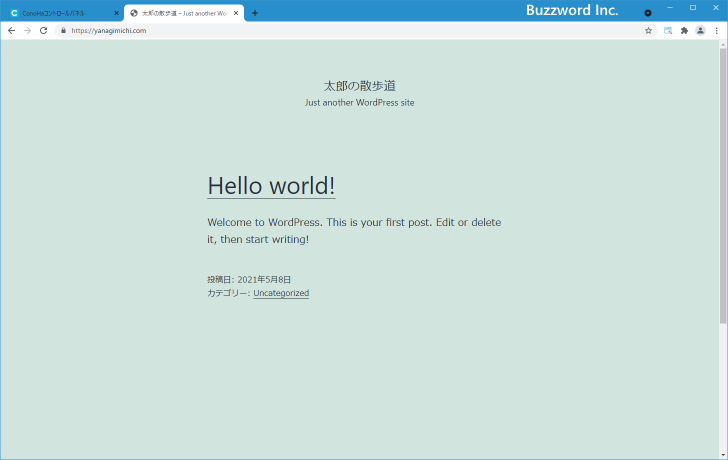Screen dimensions: 728x460
Task: Close the 太郎の散歩道 tab
Action: 236,13
